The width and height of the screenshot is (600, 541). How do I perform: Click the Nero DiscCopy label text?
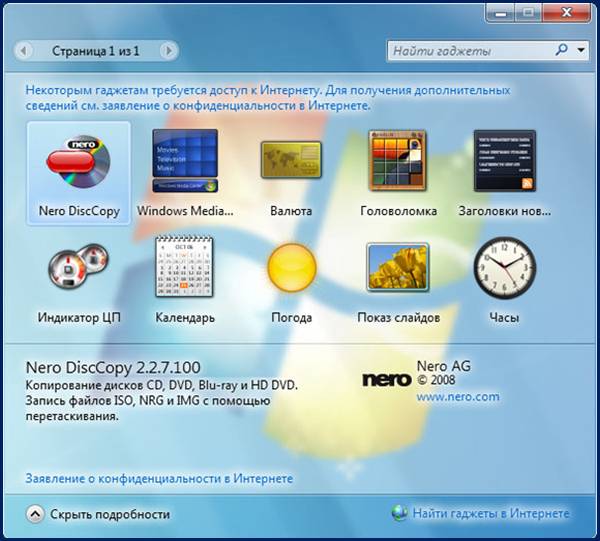(x=79, y=211)
